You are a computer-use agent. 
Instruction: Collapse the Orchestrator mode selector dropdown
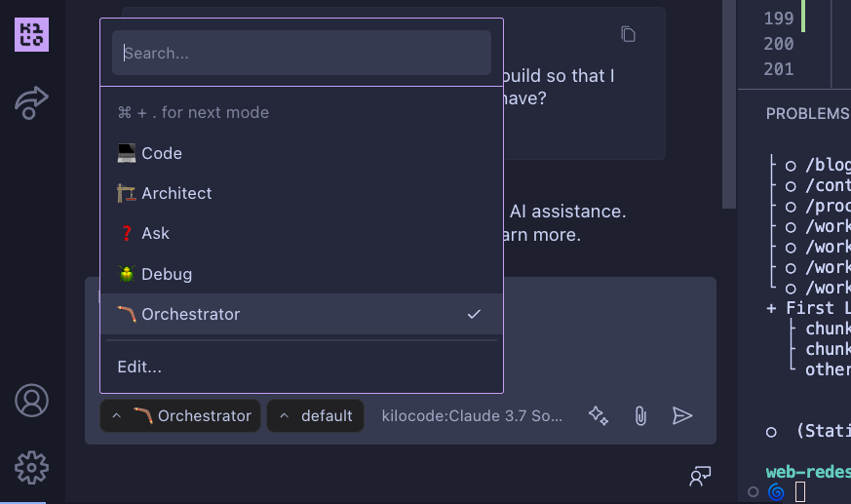tap(180, 416)
